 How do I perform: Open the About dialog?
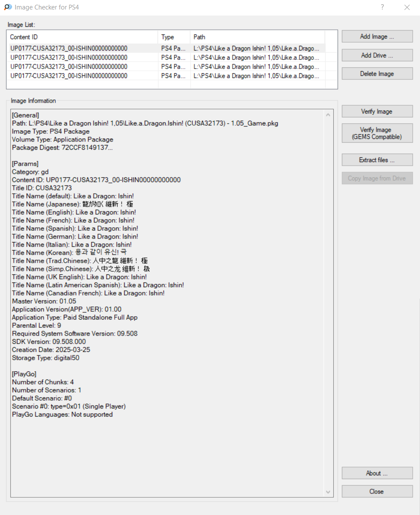[377, 473]
